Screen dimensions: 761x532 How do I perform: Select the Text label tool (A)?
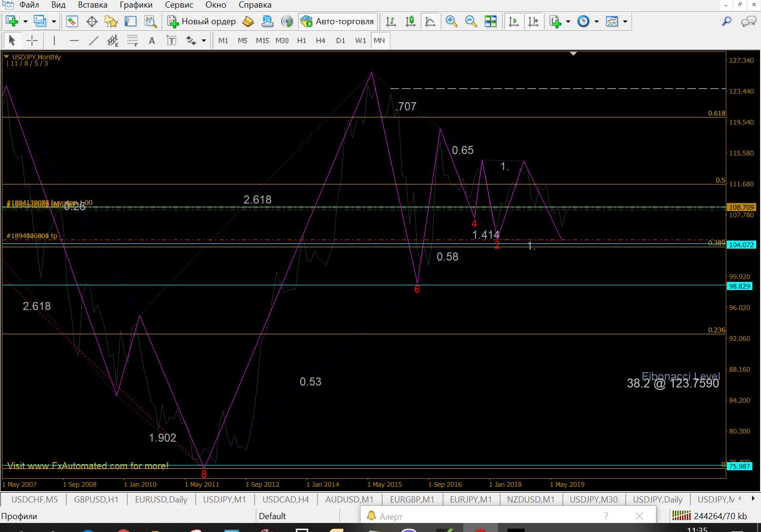pos(152,41)
